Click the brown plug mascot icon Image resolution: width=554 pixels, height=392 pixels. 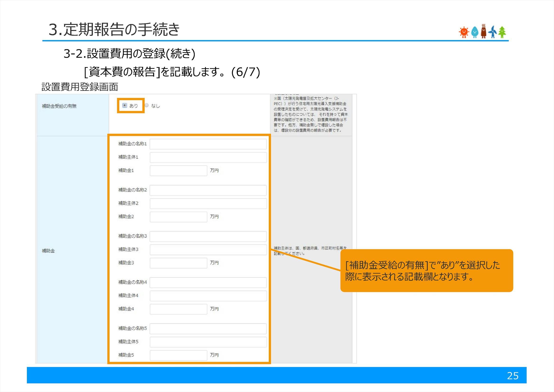click(x=484, y=31)
